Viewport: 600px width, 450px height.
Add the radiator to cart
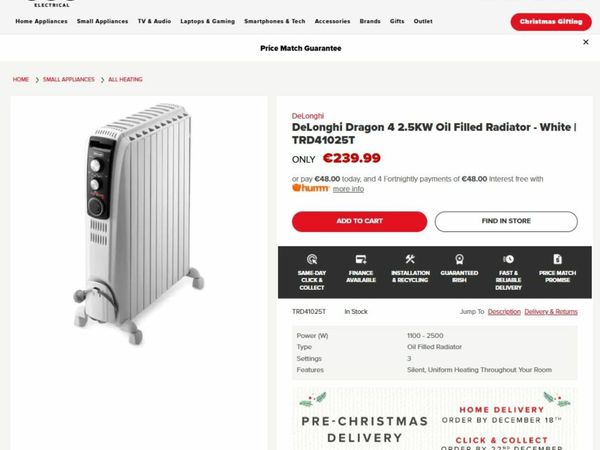(359, 221)
